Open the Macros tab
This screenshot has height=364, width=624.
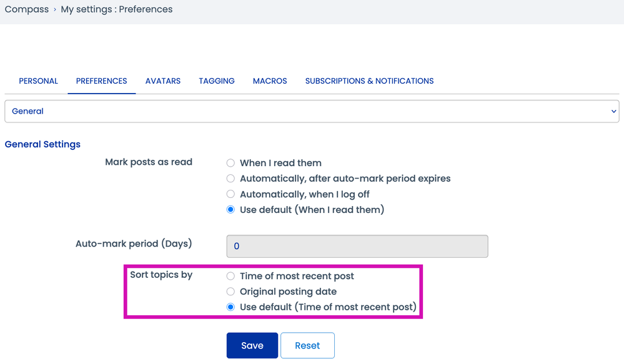click(x=270, y=81)
